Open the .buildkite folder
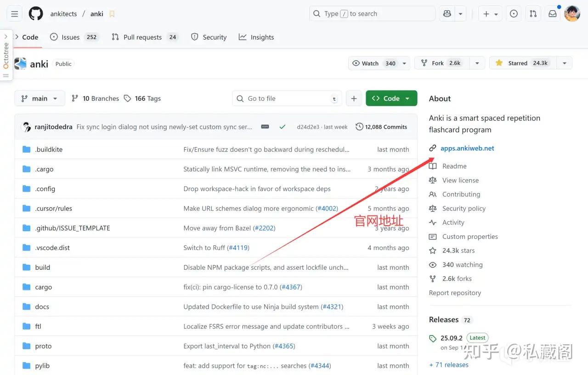Screen dimensions: 588x375 [49, 149]
